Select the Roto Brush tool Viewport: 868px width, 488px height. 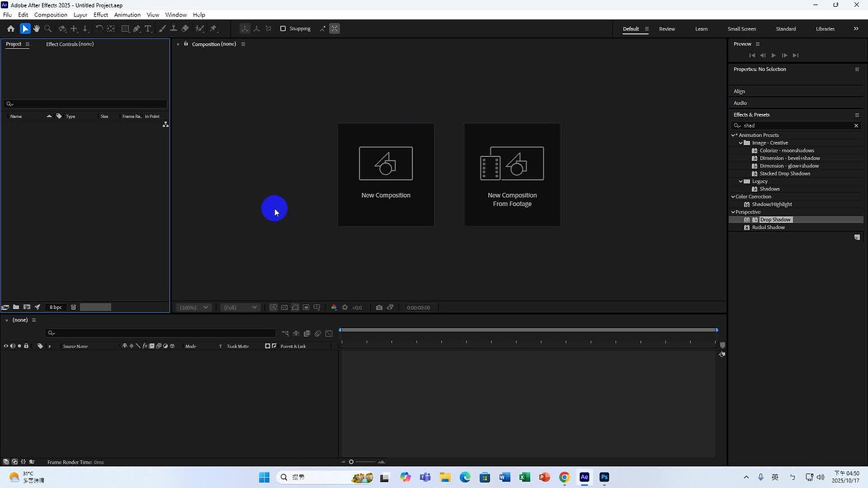click(x=199, y=28)
